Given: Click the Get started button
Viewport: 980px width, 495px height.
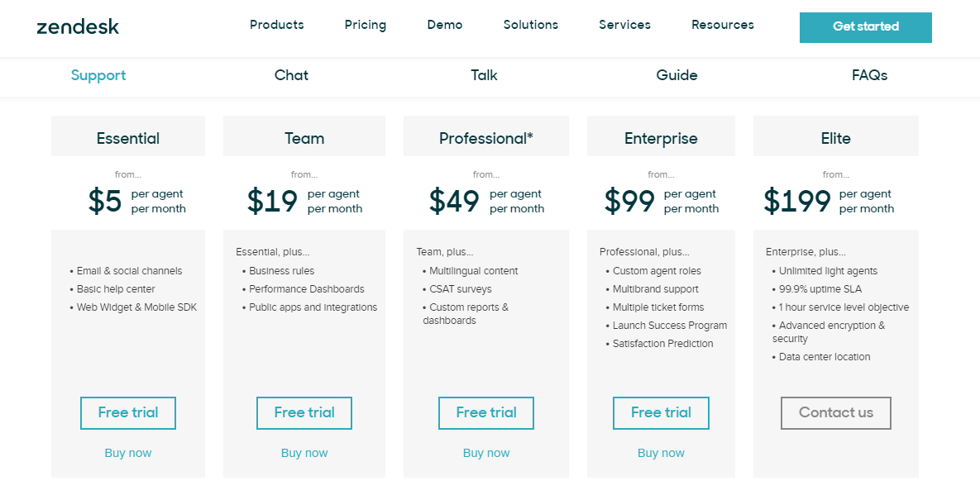Looking at the screenshot, I should click(866, 27).
